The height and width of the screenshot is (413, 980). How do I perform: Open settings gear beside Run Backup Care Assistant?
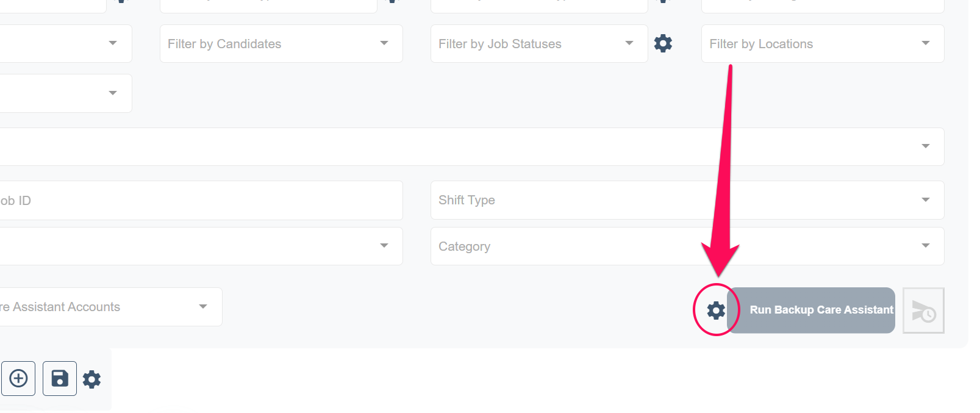click(x=716, y=311)
